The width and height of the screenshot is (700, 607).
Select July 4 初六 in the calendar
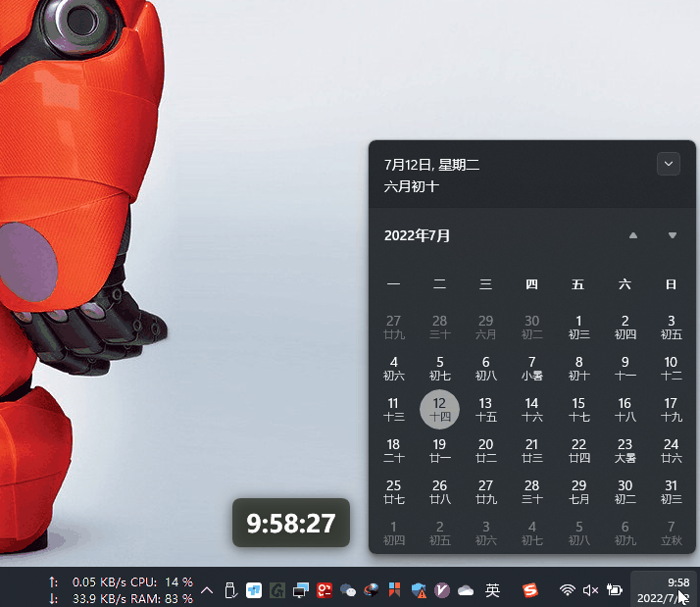point(393,368)
